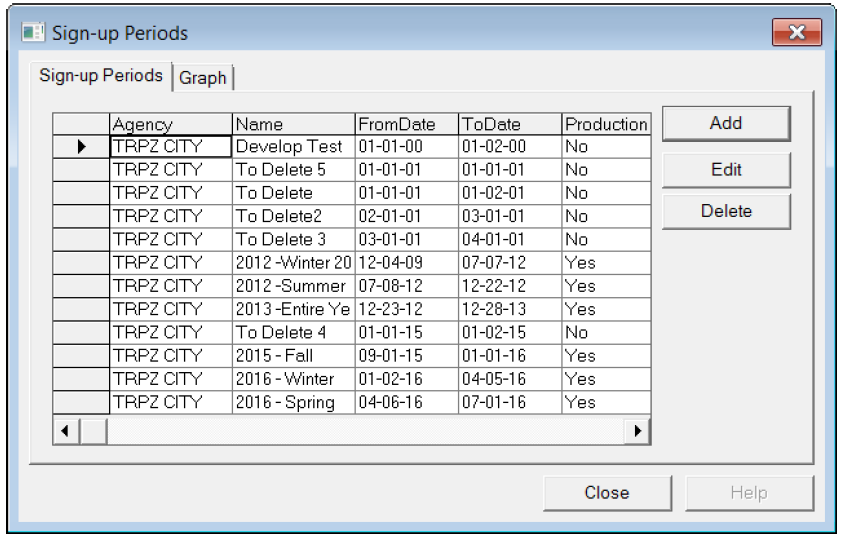This screenshot has height=539, width=842.
Task: Click FromDate cell '01-01-00'
Action: point(407,147)
